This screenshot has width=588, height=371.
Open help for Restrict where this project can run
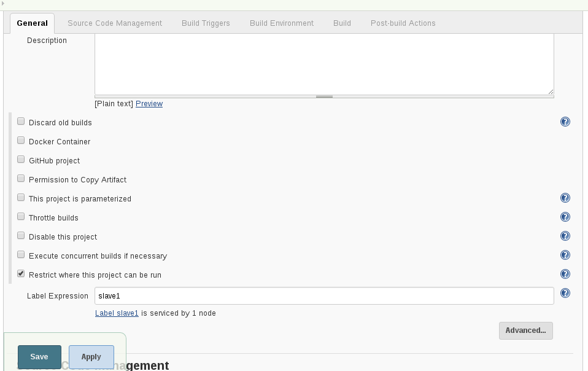(565, 274)
